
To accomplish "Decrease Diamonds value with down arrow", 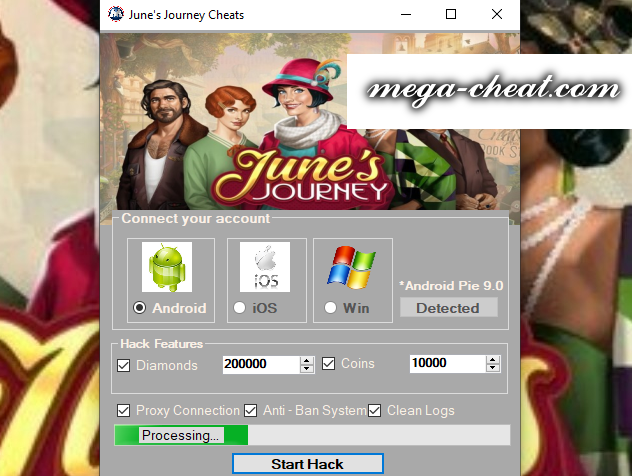I will pos(307,369).
